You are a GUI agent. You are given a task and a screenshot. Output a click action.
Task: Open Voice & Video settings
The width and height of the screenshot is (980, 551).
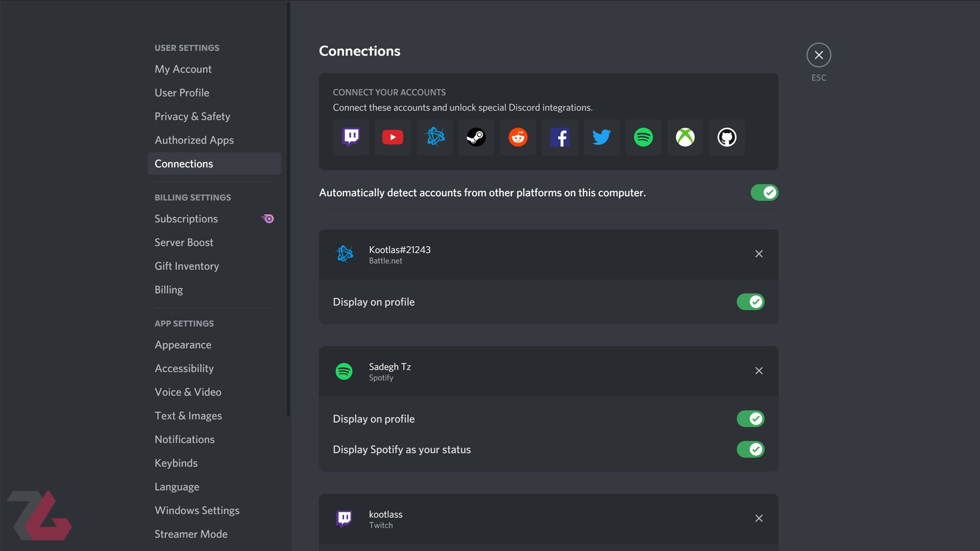(x=214, y=392)
